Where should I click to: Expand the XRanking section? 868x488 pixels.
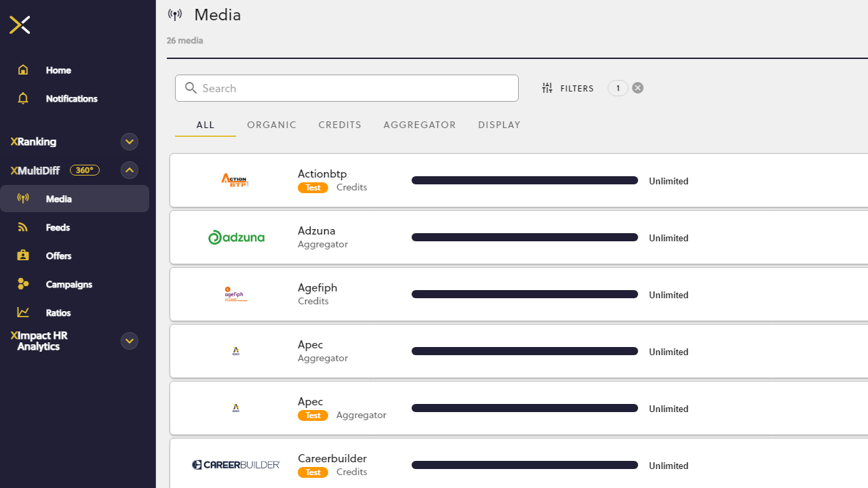tap(129, 142)
